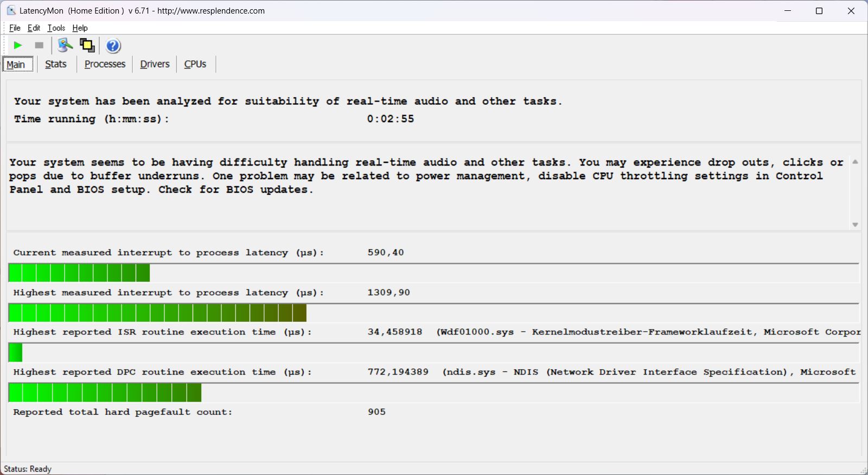The image size is (868, 475).
Task: Click 'Time running (h:mm:ss):' label
Action: click(92, 119)
